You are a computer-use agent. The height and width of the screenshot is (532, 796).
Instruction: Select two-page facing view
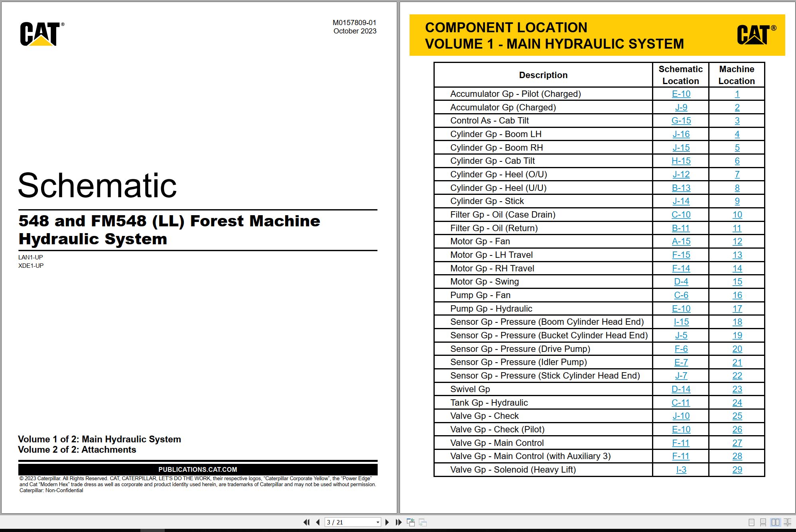pos(775,522)
